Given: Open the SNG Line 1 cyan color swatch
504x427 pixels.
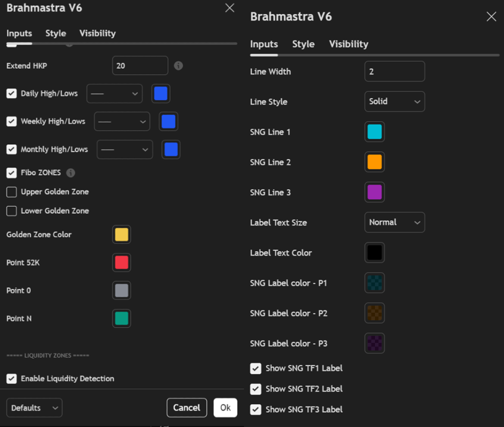Looking at the screenshot, I should pyautogui.click(x=375, y=132).
